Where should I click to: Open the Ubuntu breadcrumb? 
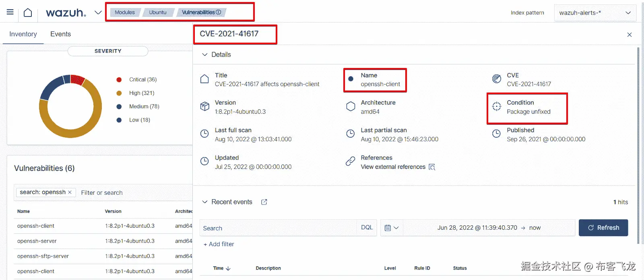[x=157, y=12]
